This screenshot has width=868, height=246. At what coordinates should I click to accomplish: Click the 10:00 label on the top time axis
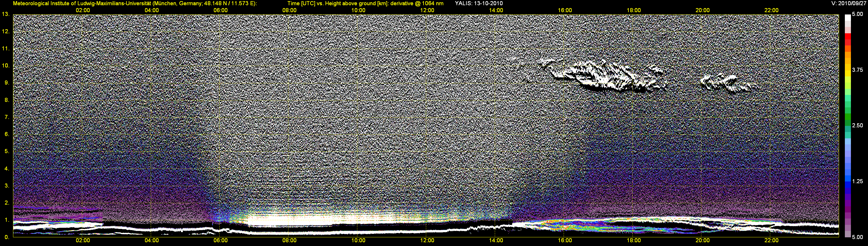(x=358, y=10)
